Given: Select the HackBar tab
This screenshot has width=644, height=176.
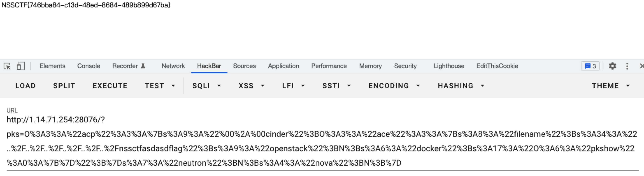Looking at the screenshot, I should [209, 66].
